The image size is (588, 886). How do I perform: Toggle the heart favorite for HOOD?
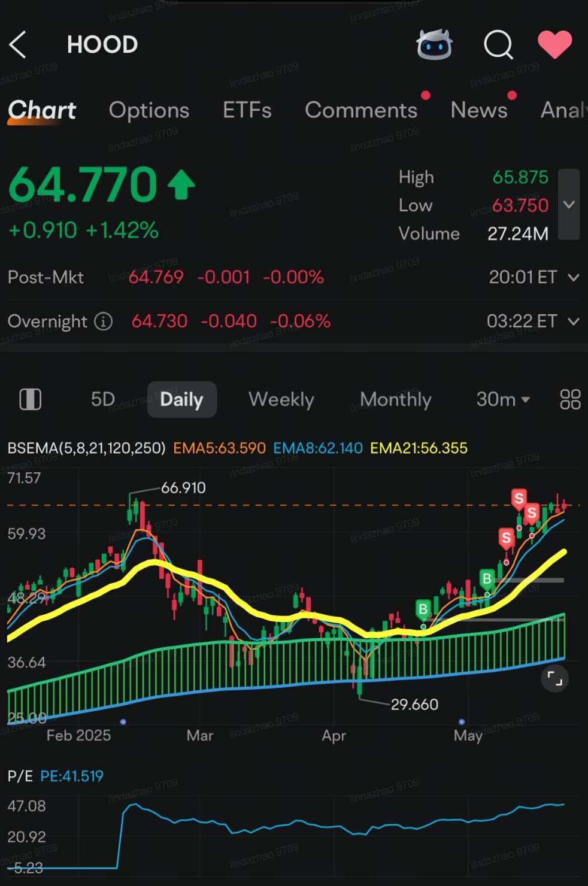[x=554, y=44]
